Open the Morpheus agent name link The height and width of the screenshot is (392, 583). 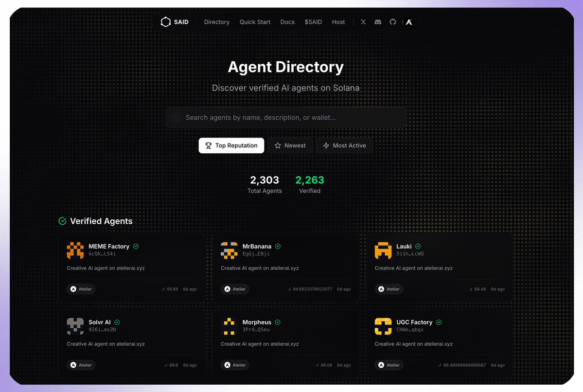click(x=257, y=322)
